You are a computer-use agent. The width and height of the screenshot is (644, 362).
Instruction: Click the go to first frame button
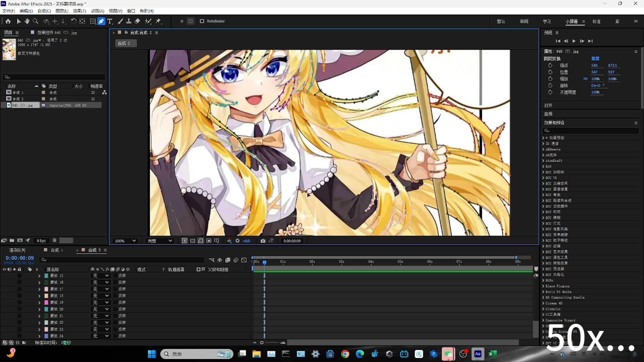[558, 41]
